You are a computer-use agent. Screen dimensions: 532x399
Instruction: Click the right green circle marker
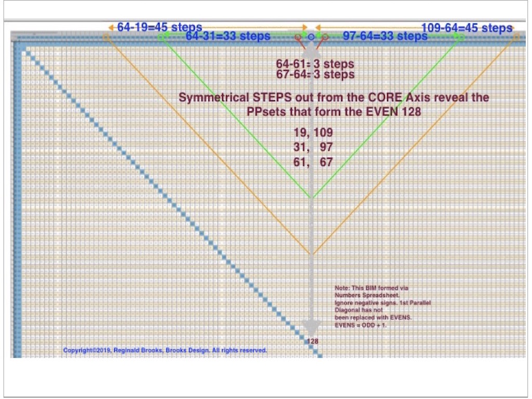pyautogui.click(x=459, y=37)
